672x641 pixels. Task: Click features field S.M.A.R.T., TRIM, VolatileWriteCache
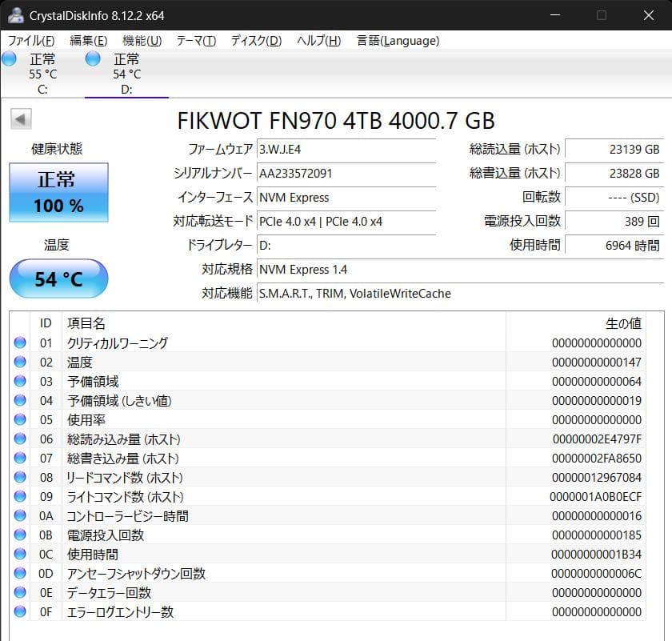coord(461,294)
